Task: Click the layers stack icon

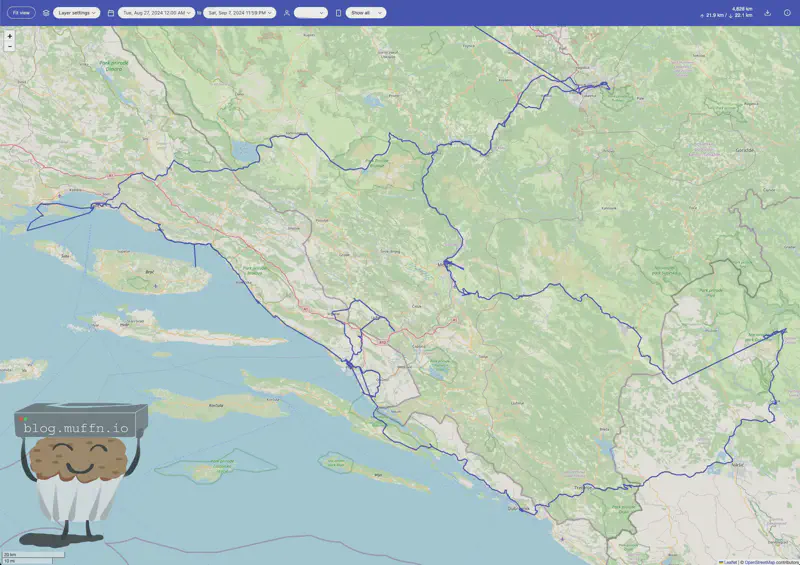Action: tap(46, 13)
